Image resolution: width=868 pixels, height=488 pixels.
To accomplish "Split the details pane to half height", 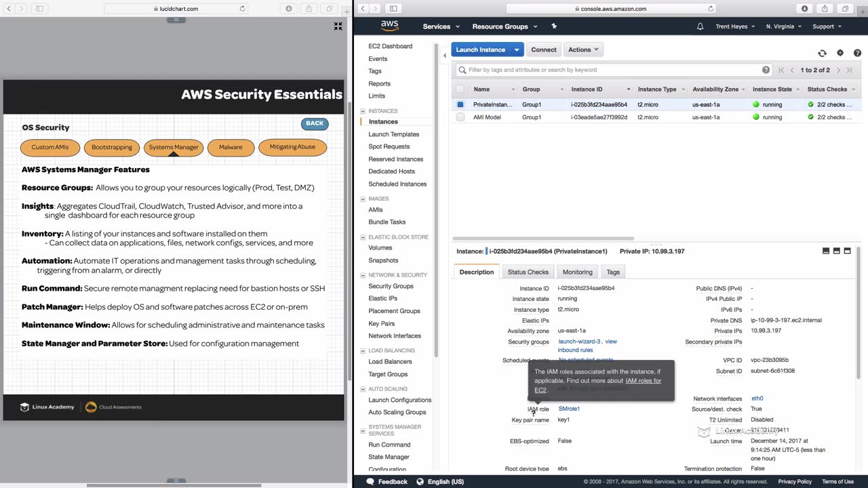I will 837,251.
